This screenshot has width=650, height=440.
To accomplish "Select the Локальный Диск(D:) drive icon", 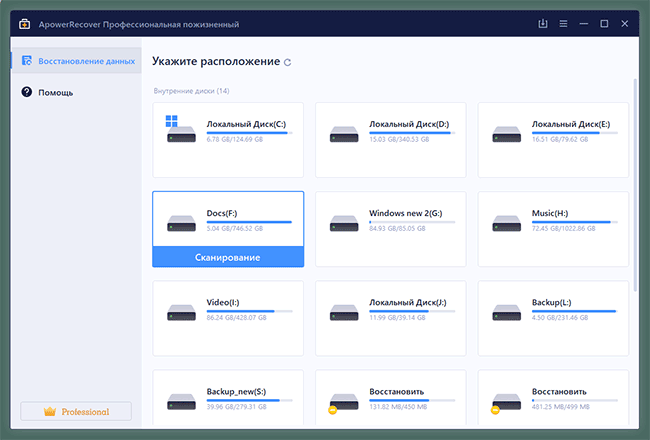I will (344, 134).
